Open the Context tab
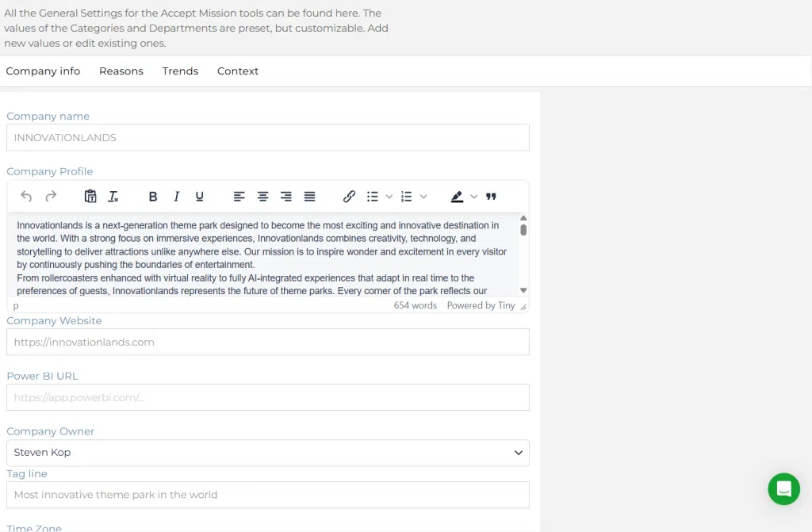 [238, 71]
